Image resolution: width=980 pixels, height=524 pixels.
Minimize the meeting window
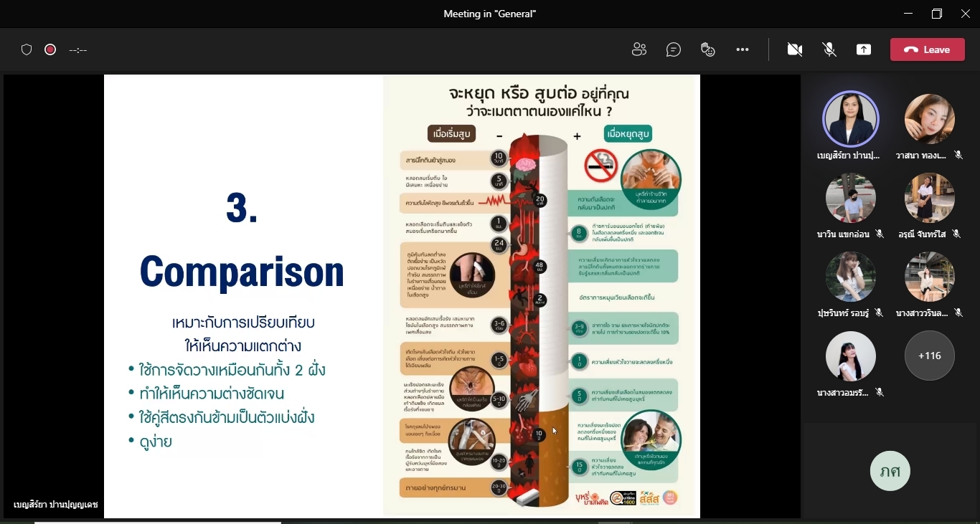(908, 14)
